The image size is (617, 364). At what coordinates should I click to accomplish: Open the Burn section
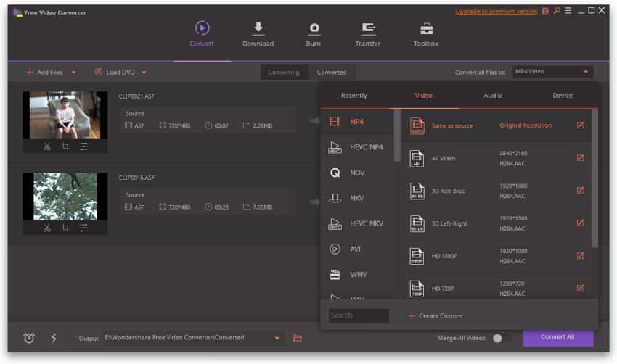coord(314,34)
